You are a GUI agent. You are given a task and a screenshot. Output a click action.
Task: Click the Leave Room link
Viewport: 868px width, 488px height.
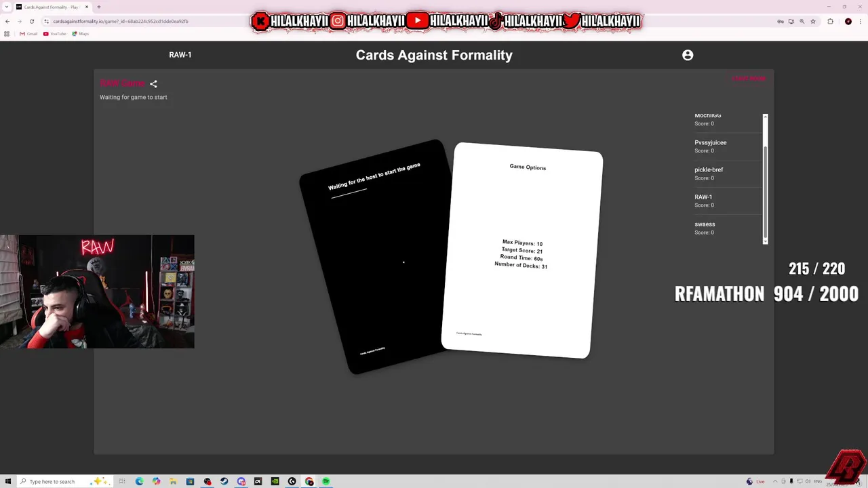tap(749, 79)
